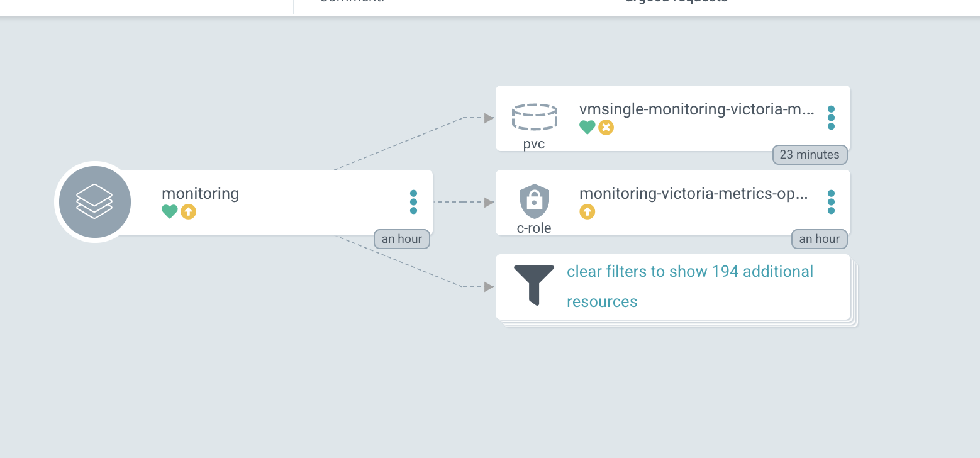Screen dimensions: 980x458
Task: Select the monitoring node label text
Action: 200,193
